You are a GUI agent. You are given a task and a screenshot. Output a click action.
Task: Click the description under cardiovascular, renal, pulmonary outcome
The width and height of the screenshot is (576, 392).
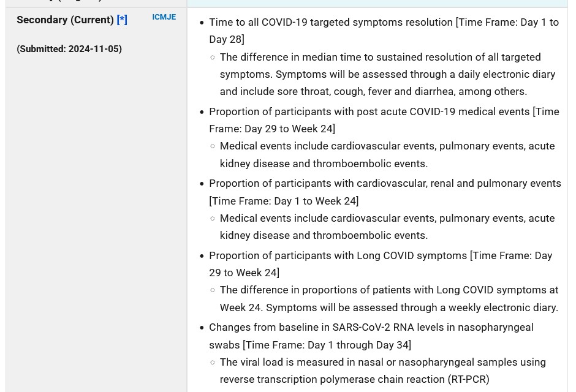(387, 227)
